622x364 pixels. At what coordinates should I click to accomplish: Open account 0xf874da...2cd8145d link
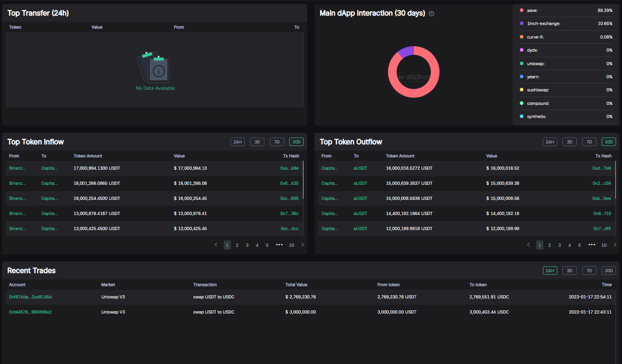[31, 297]
